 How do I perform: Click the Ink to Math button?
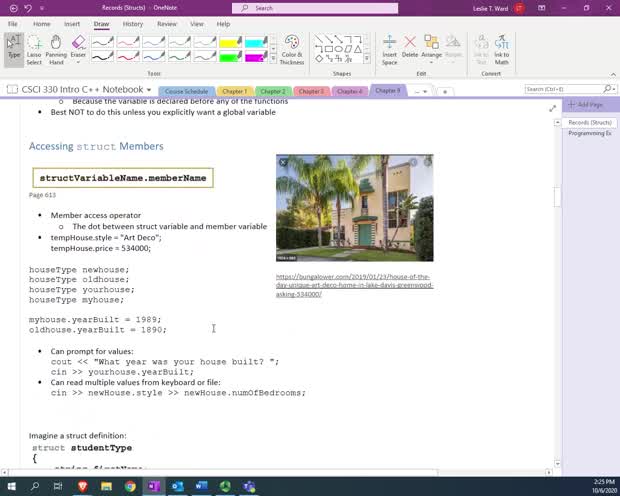click(x=501, y=49)
